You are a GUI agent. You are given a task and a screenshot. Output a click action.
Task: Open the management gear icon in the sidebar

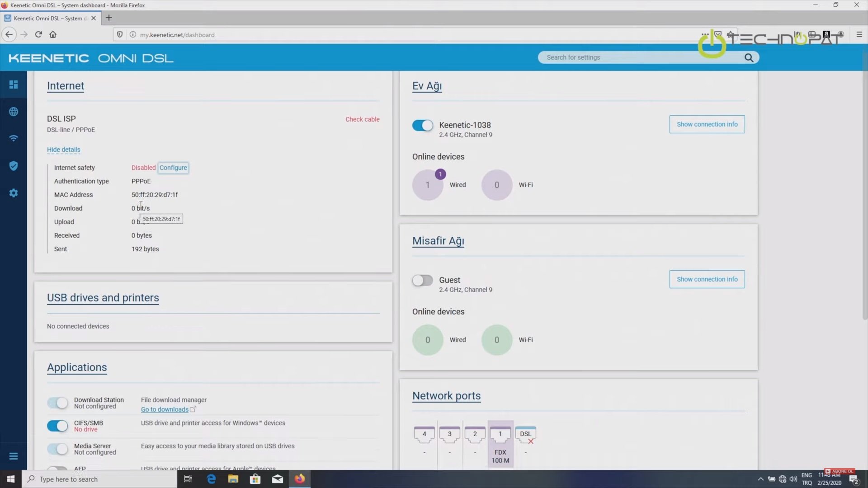tap(14, 193)
